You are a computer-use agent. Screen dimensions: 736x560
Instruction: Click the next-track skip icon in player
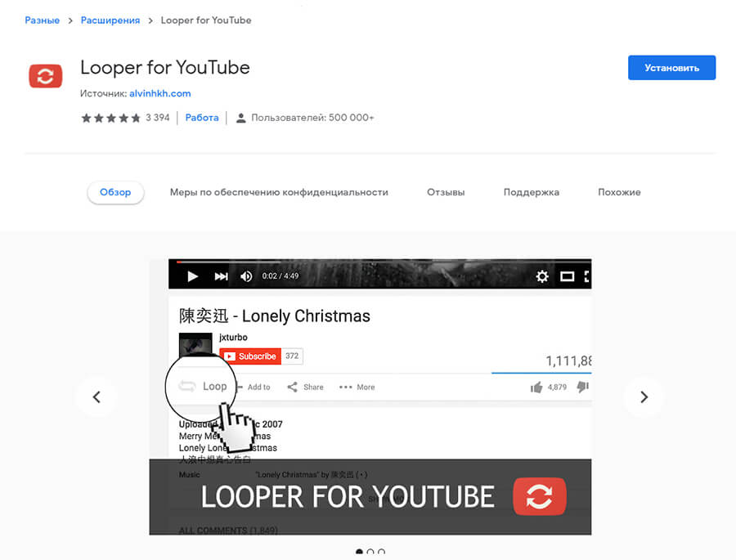(221, 276)
